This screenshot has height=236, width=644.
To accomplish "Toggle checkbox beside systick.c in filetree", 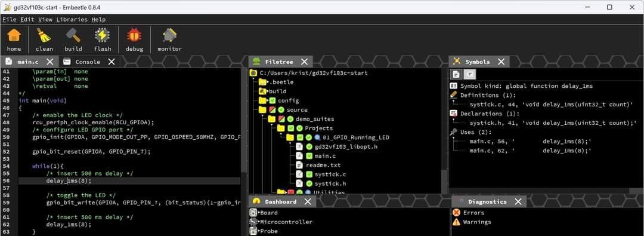I will 309,174.
